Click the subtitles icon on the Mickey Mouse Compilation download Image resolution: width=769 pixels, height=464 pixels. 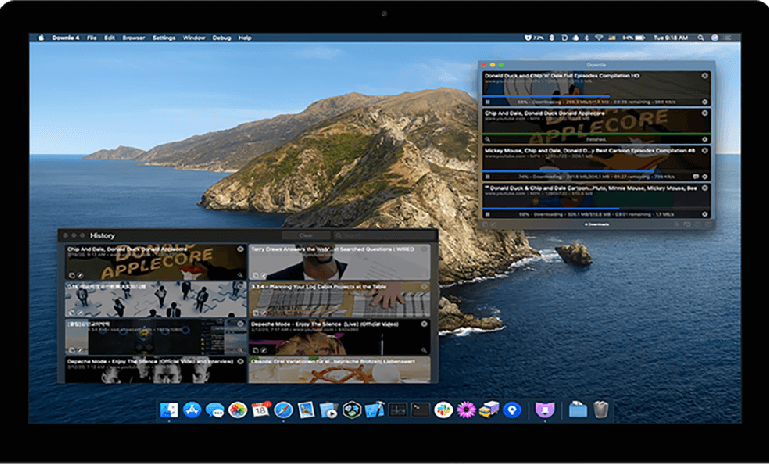pyautogui.click(x=695, y=177)
